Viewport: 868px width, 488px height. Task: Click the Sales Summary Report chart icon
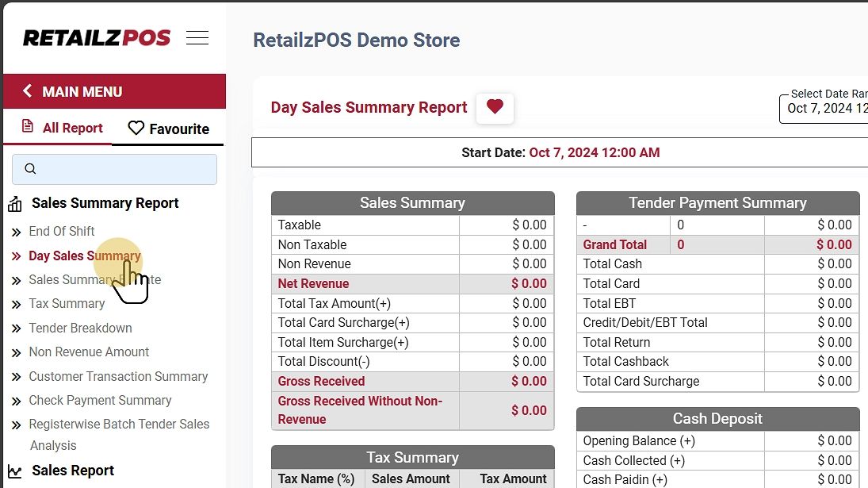click(15, 205)
